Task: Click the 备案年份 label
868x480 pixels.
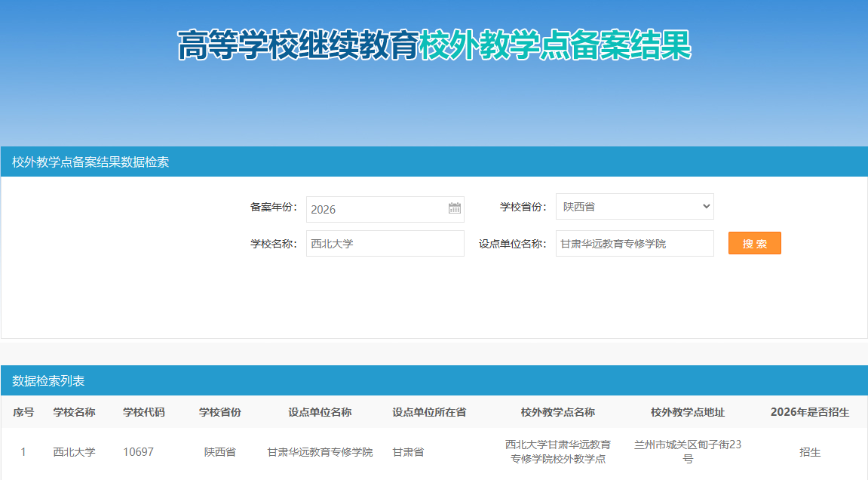Action: click(x=274, y=208)
